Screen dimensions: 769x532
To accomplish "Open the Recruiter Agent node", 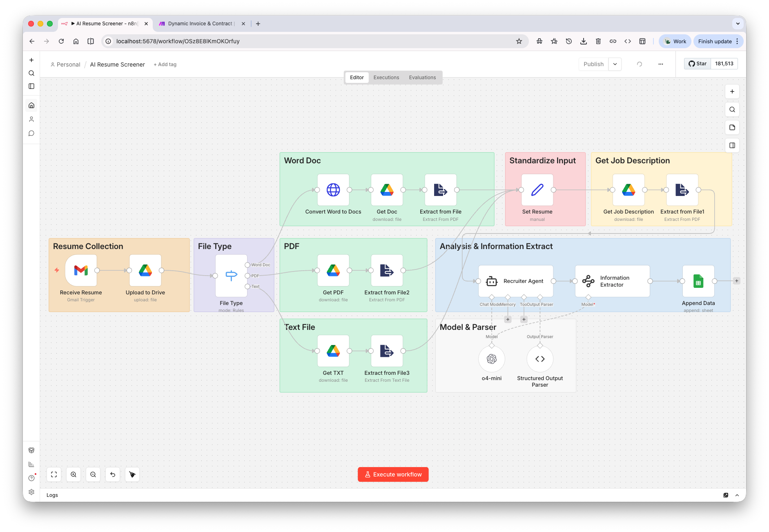I will (x=515, y=281).
